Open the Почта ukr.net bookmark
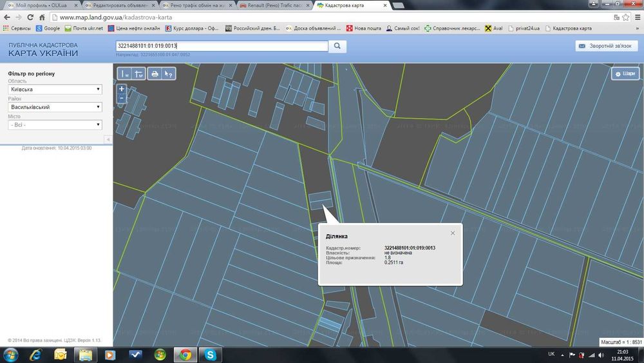 point(84,28)
